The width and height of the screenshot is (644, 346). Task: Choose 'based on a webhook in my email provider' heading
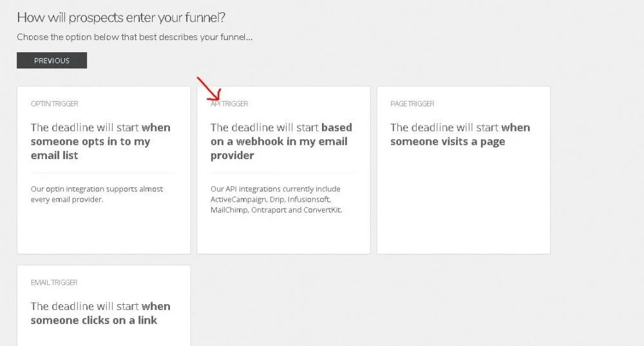281,141
